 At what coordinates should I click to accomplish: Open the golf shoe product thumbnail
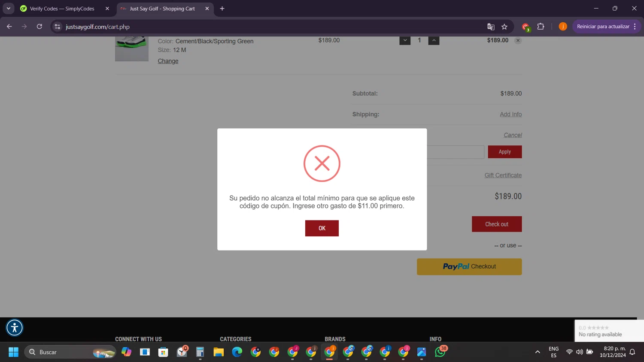tap(132, 48)
